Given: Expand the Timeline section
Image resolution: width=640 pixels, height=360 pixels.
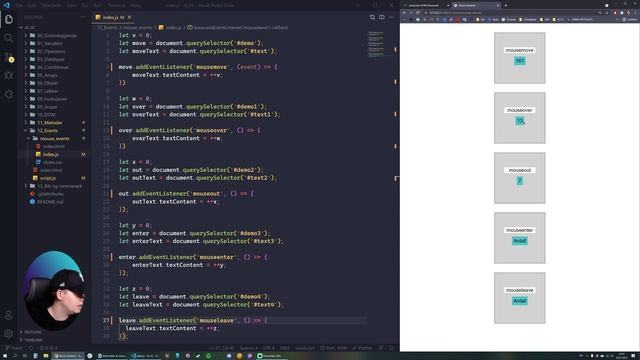Looking at the screenshot, I should point(32,340).
